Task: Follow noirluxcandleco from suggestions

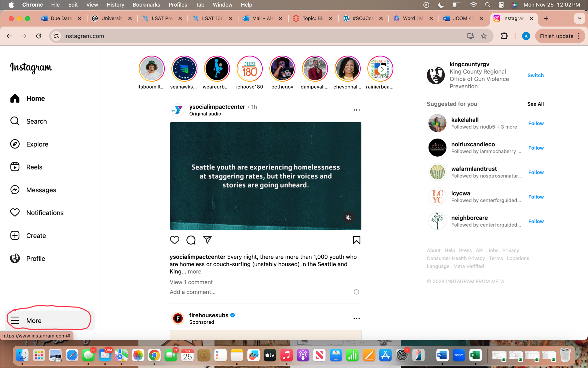Action: point(536,148)
